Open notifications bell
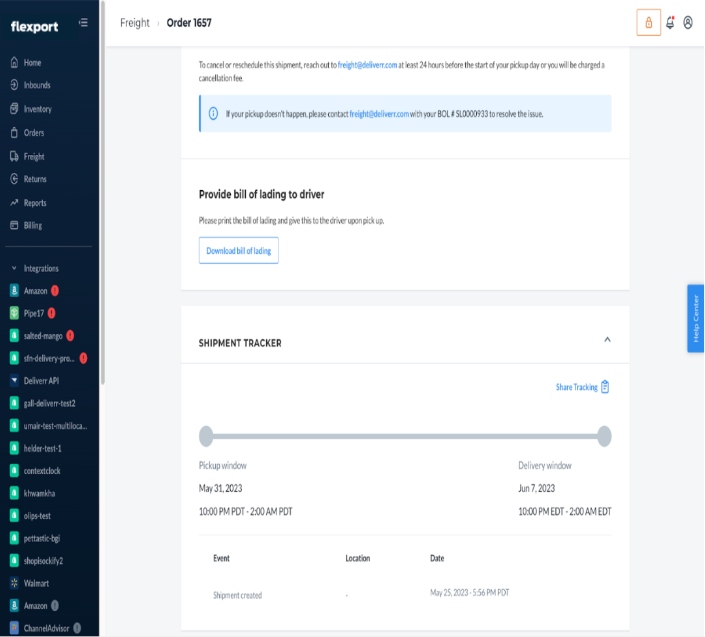Screen dimensions: 705x637 click(x=670, y=22)
